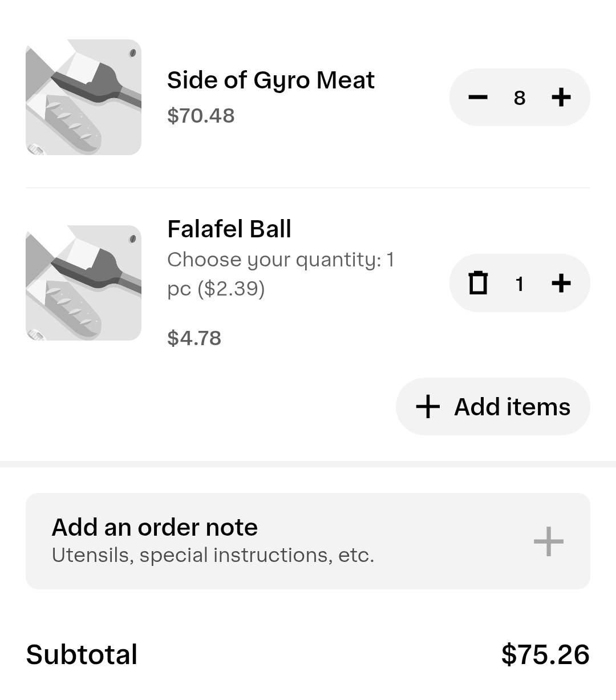Tap the 'Utensils, special instructions, etc.' hint
Viewport: 616px width, 700px height.
coord(213,555)
